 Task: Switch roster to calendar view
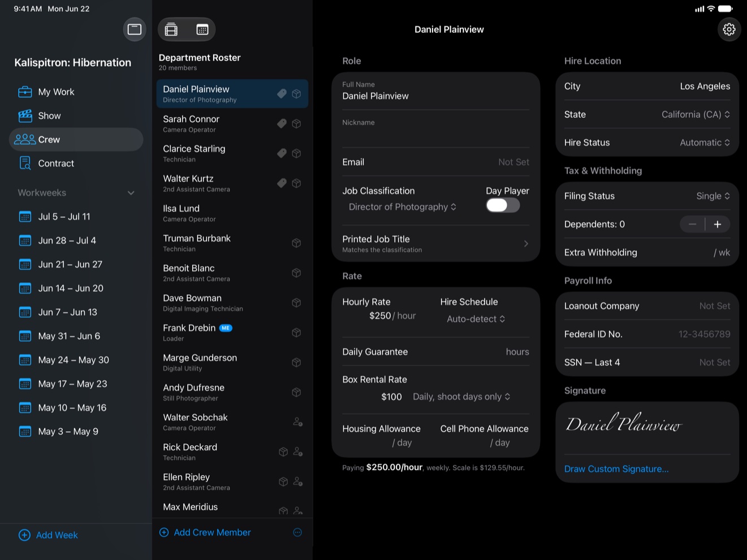click(x=202, y=30)
